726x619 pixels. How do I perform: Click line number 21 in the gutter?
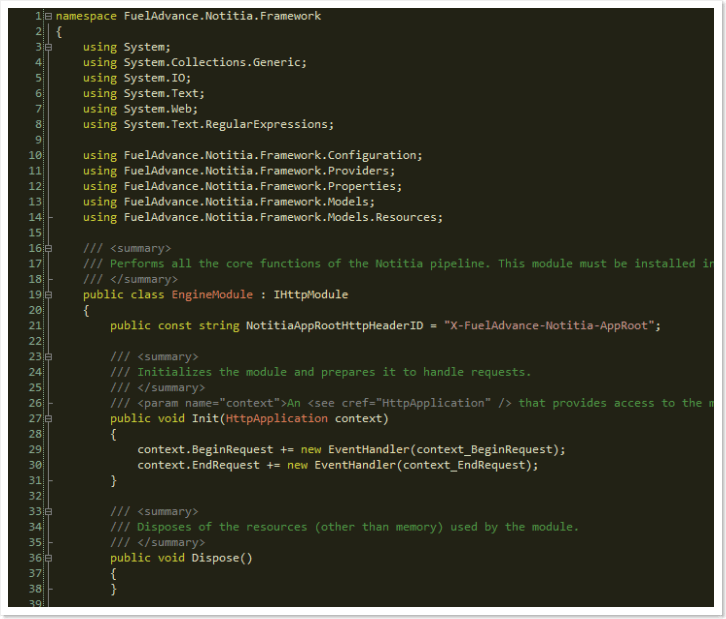click(x=35, y=325)
